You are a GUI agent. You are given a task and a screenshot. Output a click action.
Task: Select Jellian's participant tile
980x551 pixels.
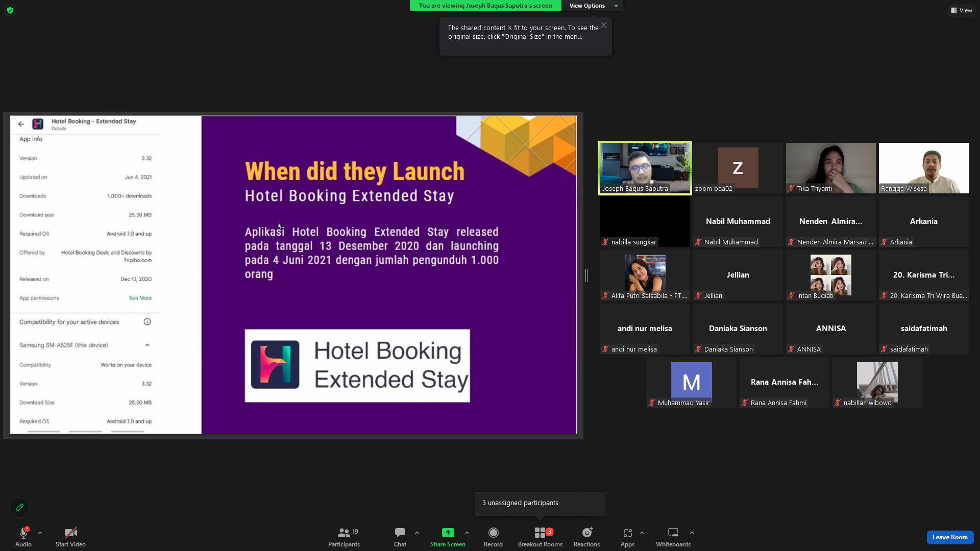point(738,275)
